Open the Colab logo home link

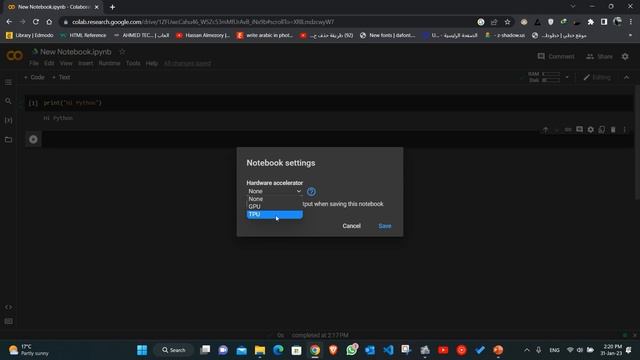coord(14,56)
